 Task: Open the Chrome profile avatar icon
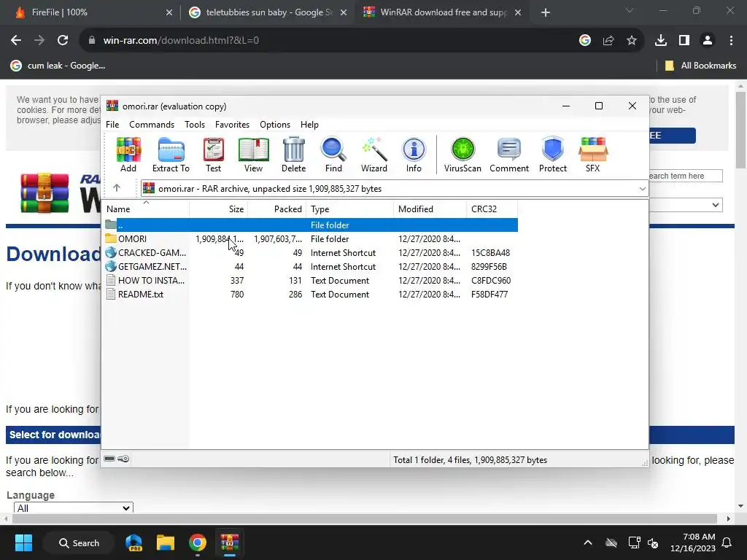(x=708, y=41)
